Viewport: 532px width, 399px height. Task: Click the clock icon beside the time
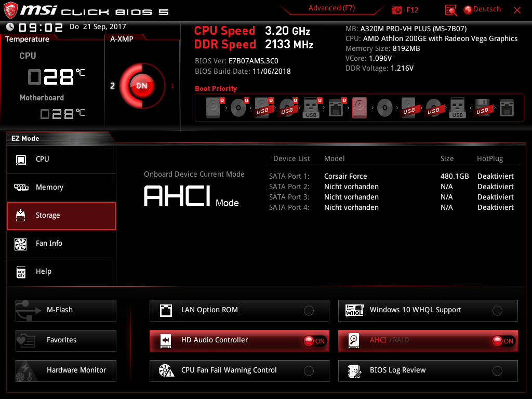pyautogui.click(x=10, y=27)
